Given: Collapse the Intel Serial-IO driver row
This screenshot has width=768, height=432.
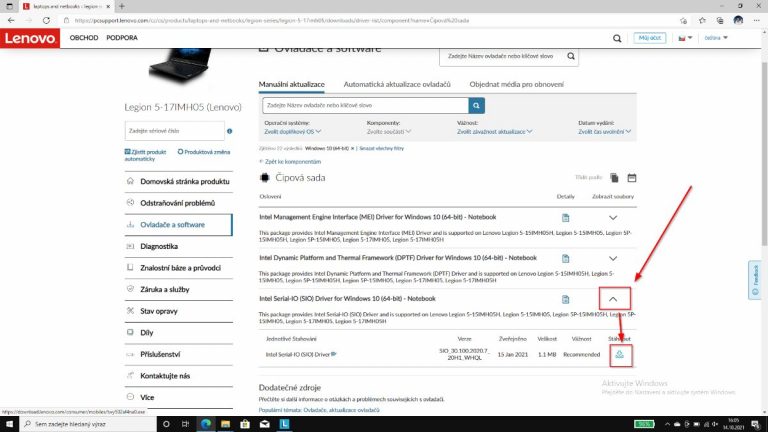Looking at the screenshot, I should pyautogui.click(x=615, y=299).
